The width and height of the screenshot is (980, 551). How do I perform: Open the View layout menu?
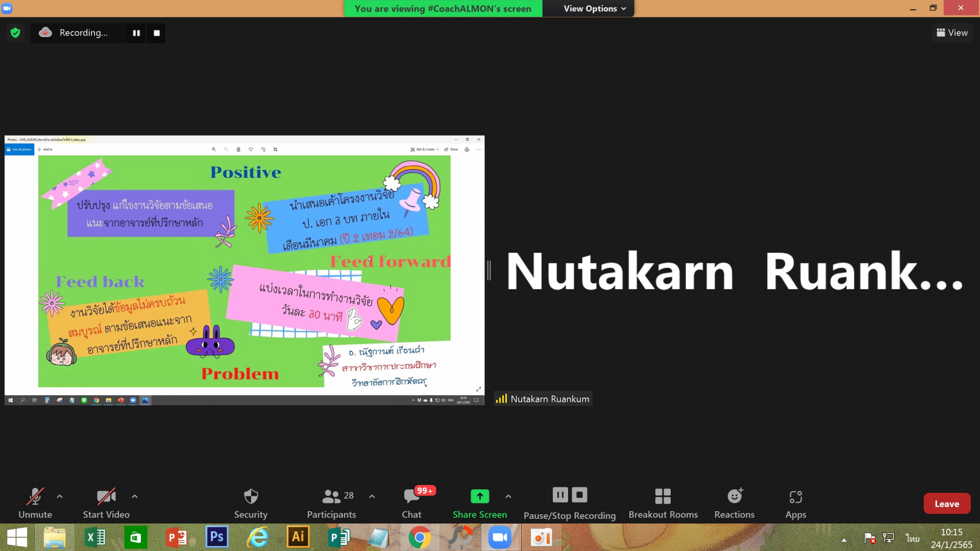pyautogui.click(x=952, y=33)
